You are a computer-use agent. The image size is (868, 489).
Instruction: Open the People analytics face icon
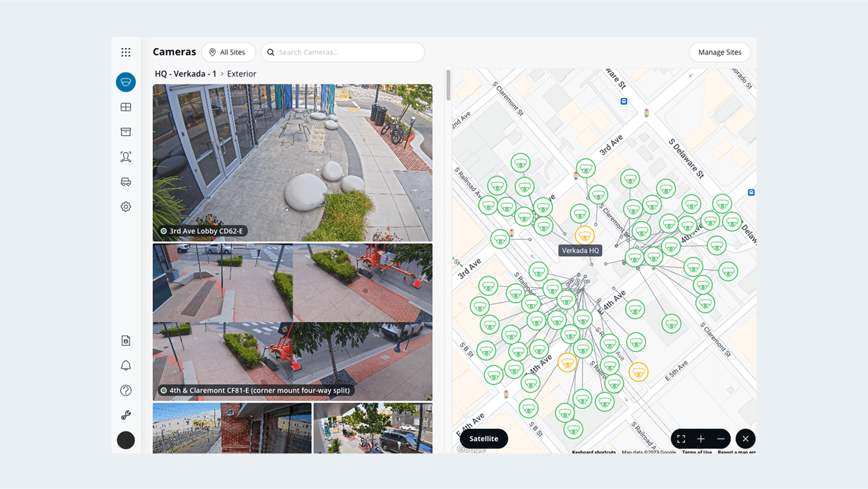coord(126,157)
